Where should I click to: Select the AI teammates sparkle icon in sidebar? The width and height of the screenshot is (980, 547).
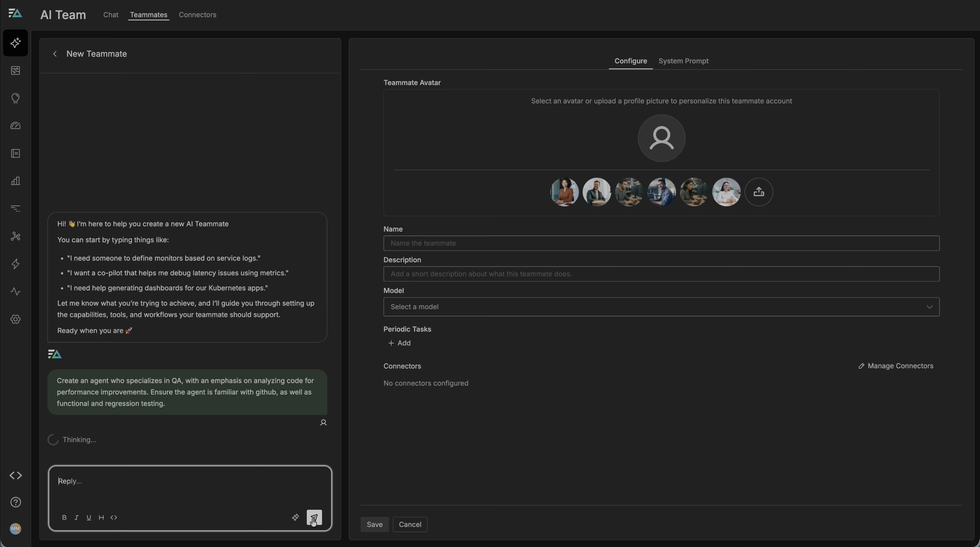click(x=16, y=43)
